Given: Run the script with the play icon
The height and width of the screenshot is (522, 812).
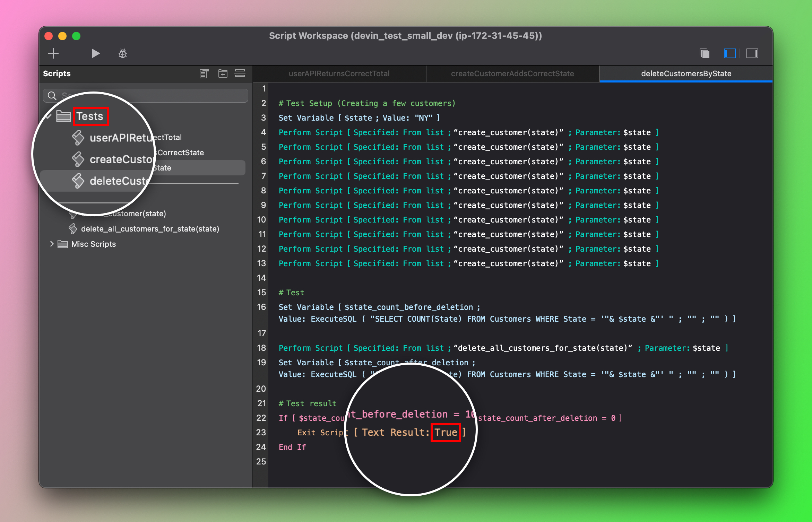Looking at the screenshot, I should click(x=95, y=53).
